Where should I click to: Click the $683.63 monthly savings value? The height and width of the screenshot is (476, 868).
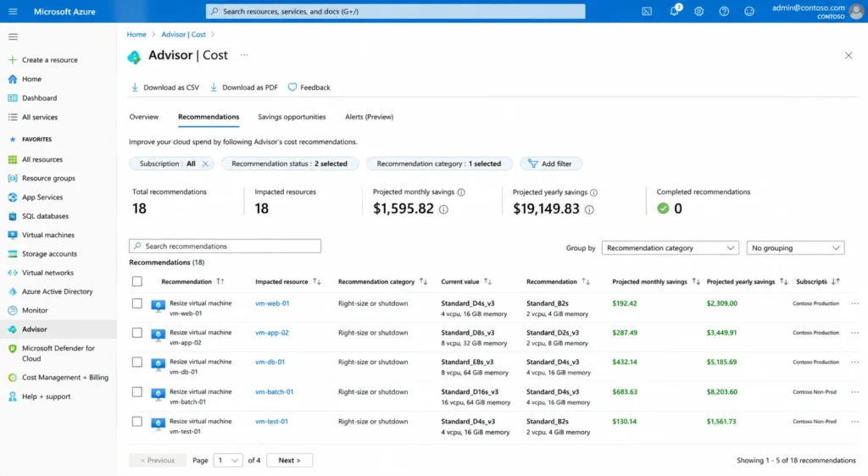point(625,392)
